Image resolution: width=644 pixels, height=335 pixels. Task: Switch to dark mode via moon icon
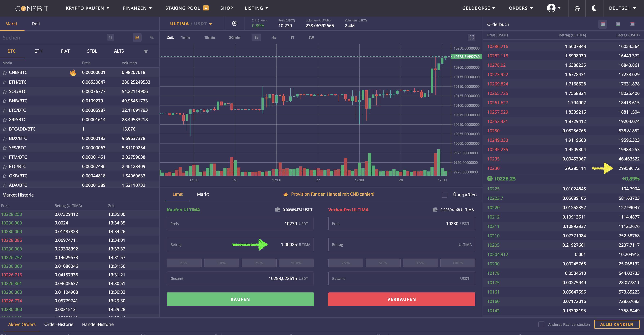(594, 8)
